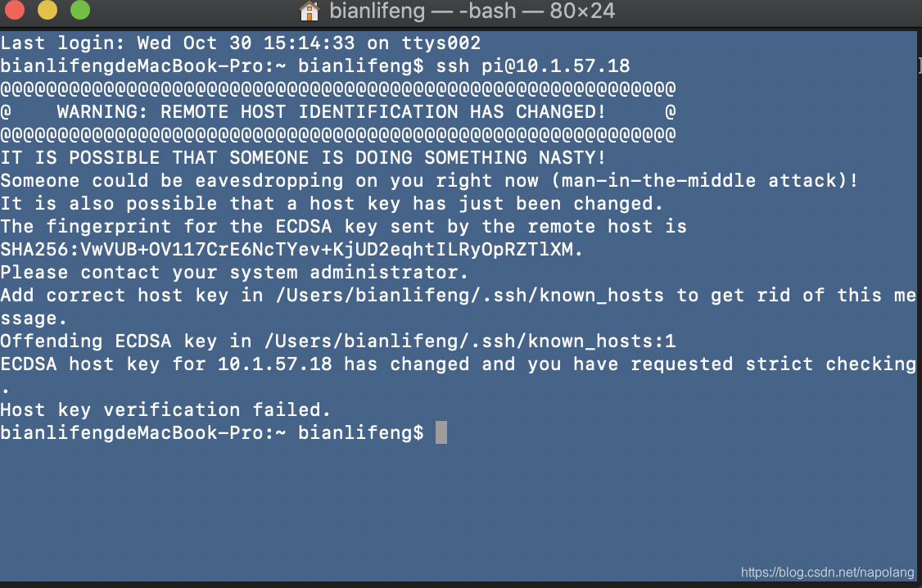
Task: Click the @ symbol border row
Action: coord(337,88)
